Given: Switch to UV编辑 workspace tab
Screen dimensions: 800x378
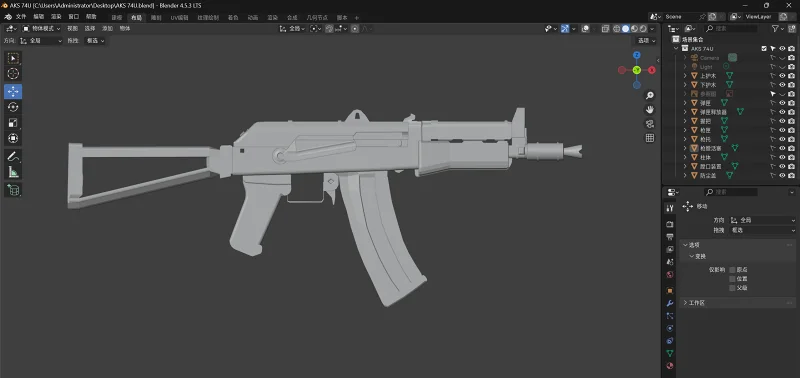Looking at the screenshot, I should 179,17.
